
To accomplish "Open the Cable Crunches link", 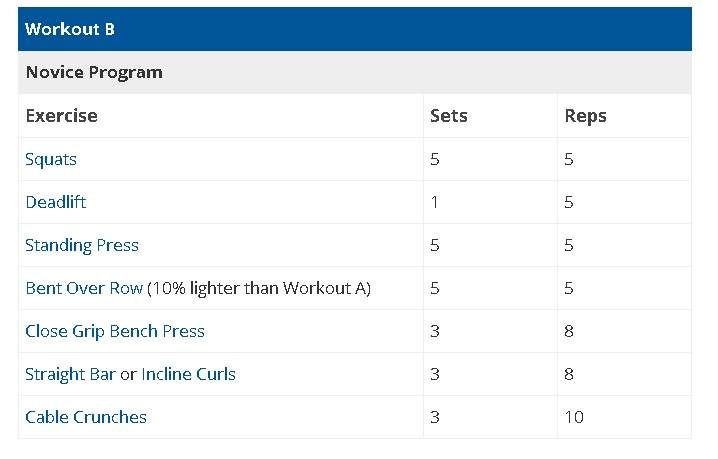I will coord(86,417).
